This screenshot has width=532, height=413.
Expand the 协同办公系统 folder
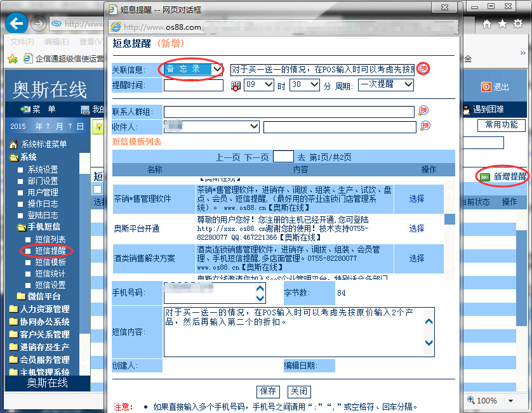point(14,322)
